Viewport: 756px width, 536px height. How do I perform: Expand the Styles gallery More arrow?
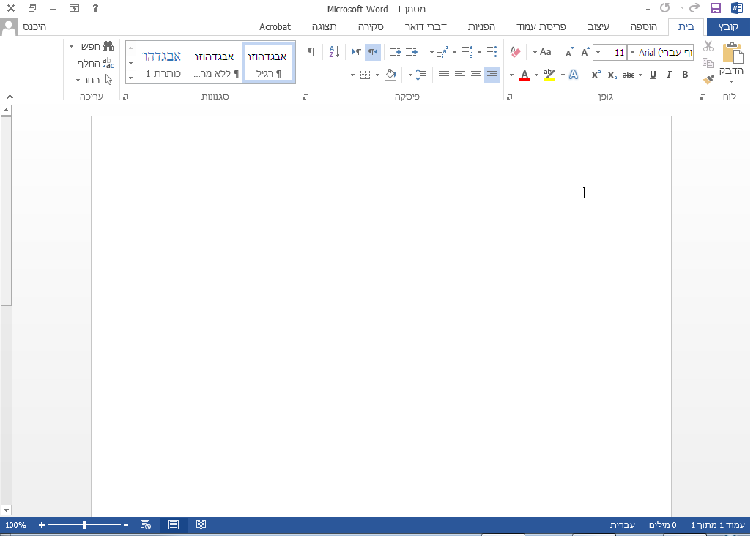(130, 76)
